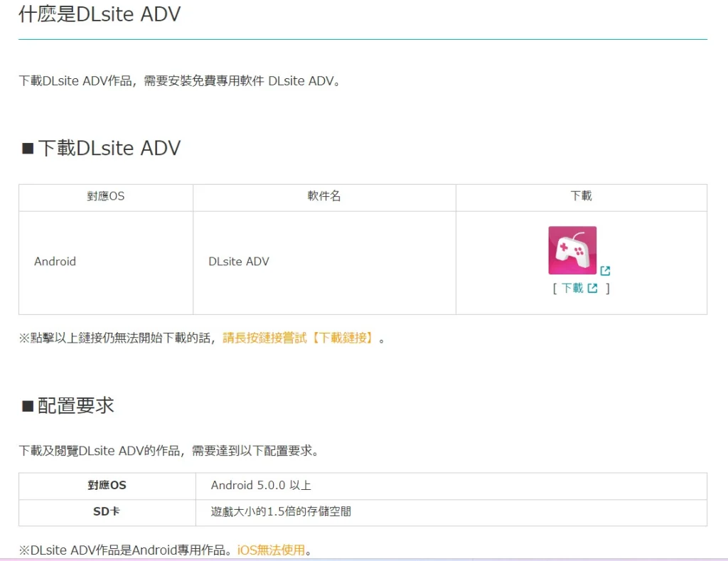Screen dimensions: 728x561
Task: Click the 對應OS header in download table
Action: click(x=105, y=196)
